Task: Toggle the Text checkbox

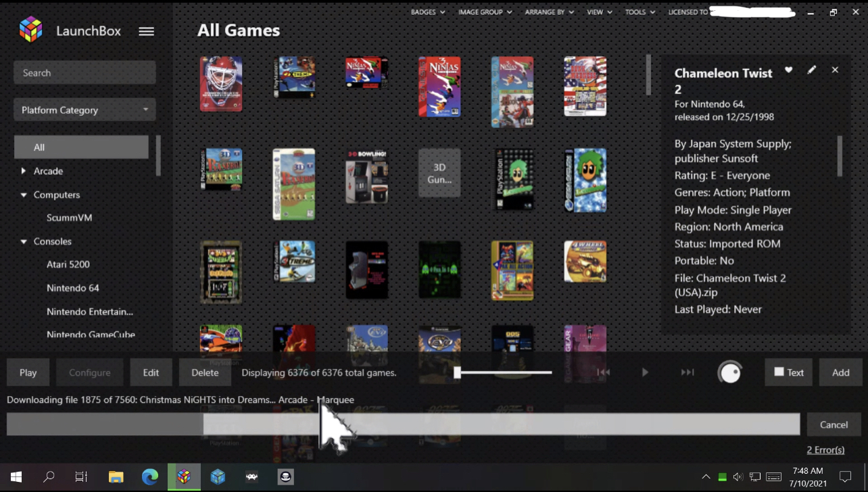Action: tap(779, 372)
